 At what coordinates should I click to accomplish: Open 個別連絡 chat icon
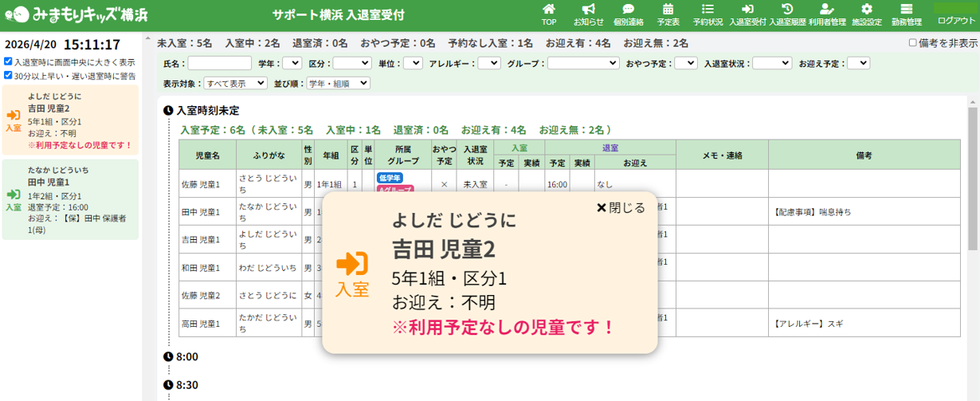(x=628, y=14)
